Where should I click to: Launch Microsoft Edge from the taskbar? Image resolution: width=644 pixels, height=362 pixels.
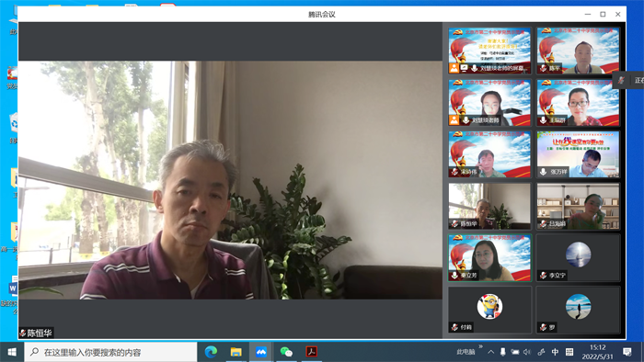pos(211,352)
